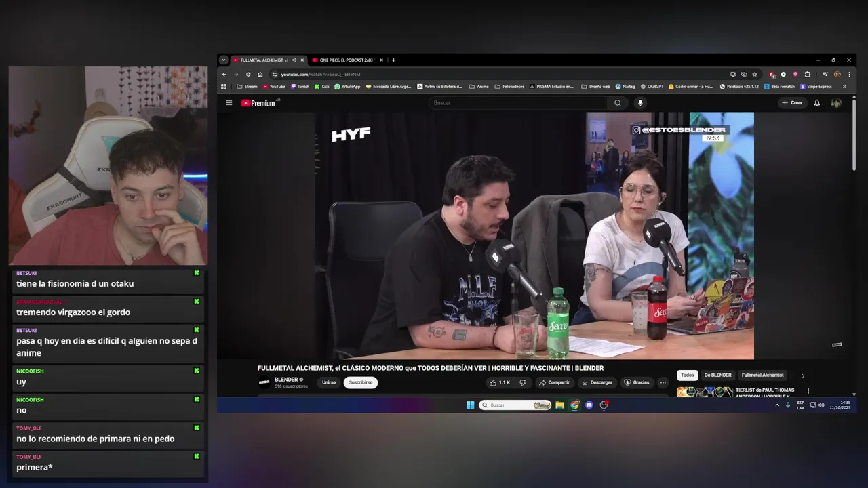Viewport: 868px width, 488px height.
Task: Open the browser home page button
Action: 260,75
